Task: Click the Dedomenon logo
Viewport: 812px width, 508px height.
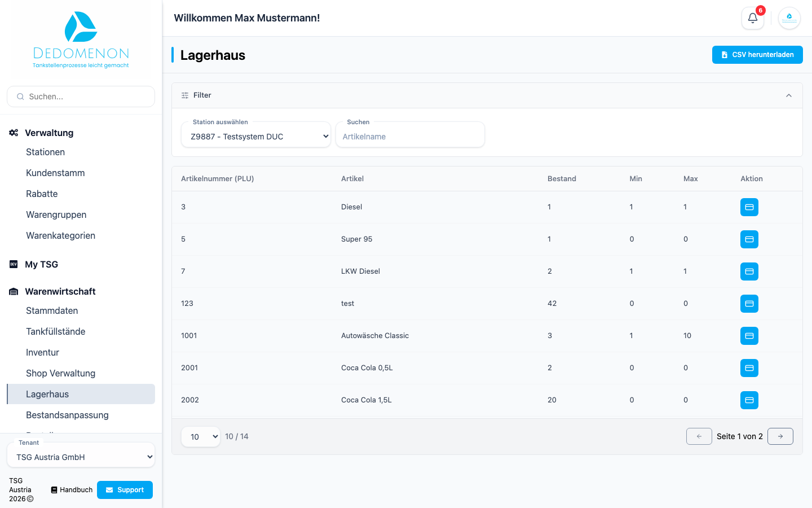Action: click(81, 40)
